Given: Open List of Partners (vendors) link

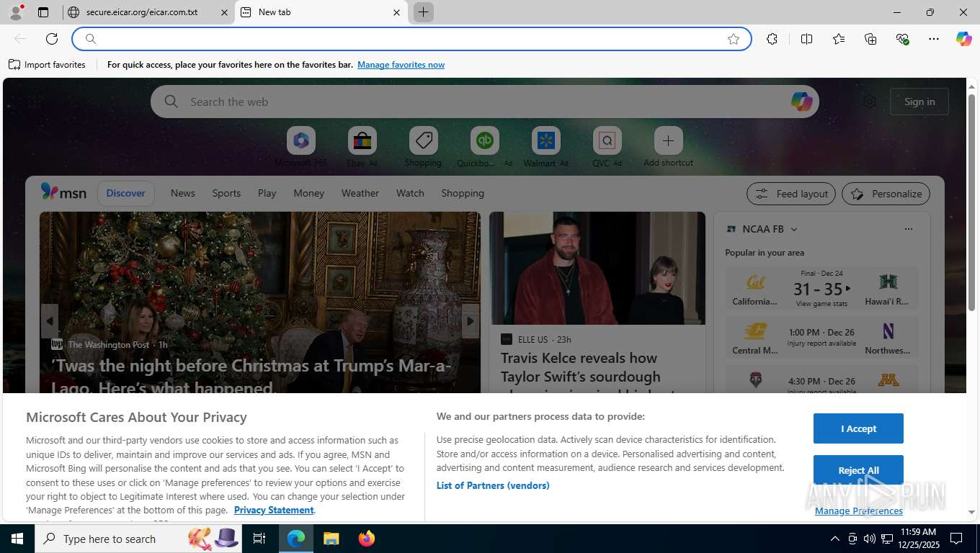Looking at the screenshot, I should point(493,485).
